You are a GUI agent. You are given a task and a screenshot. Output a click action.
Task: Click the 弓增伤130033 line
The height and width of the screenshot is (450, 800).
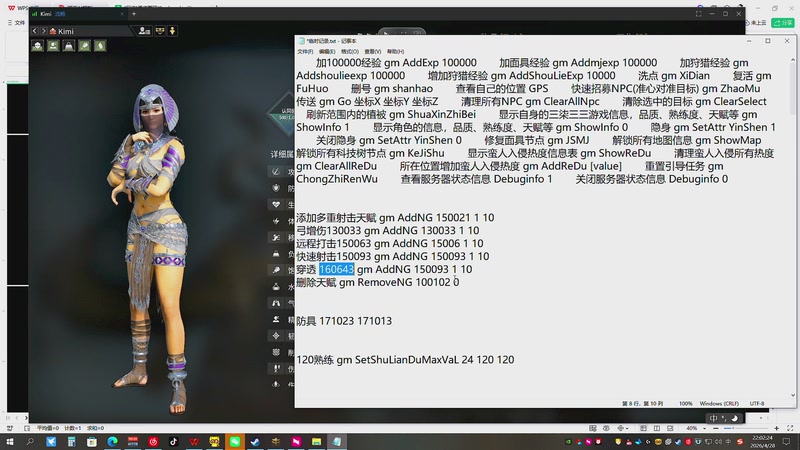coord(388,231)
